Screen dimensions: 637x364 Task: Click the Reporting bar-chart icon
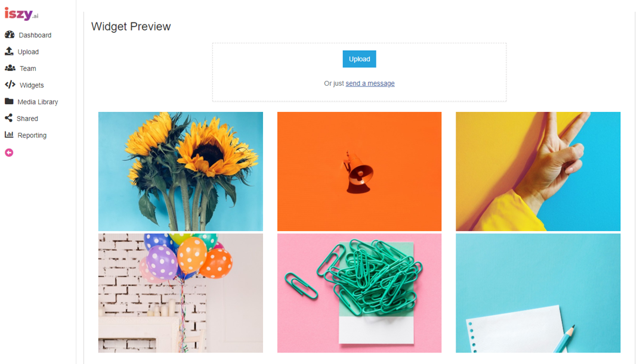tap(9, 135)
